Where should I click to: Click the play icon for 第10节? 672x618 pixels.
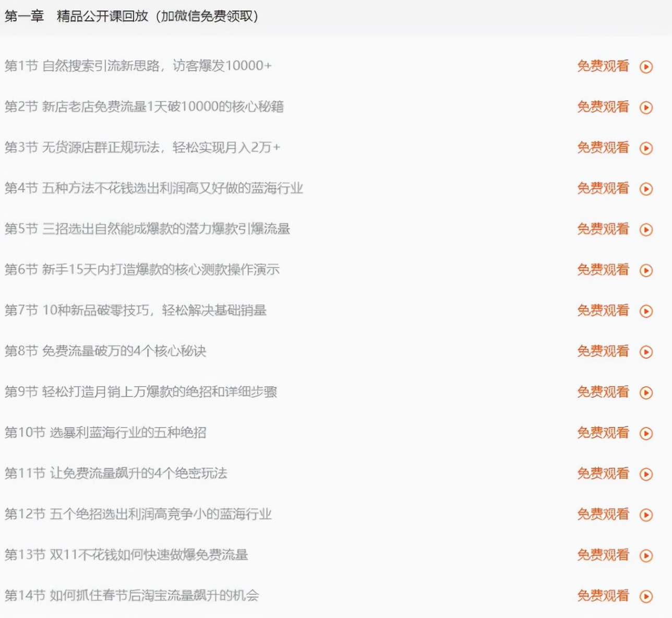coord(646,433)
